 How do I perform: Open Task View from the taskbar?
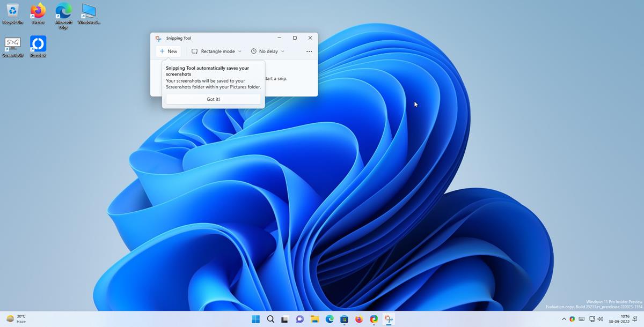[x=286, y=319]
